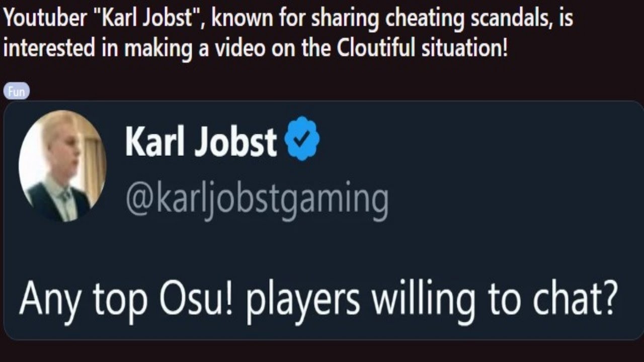
Task: Open Karl Jobst's circular profile avatar
Action: pyautogui.click(x=62, y=166)
